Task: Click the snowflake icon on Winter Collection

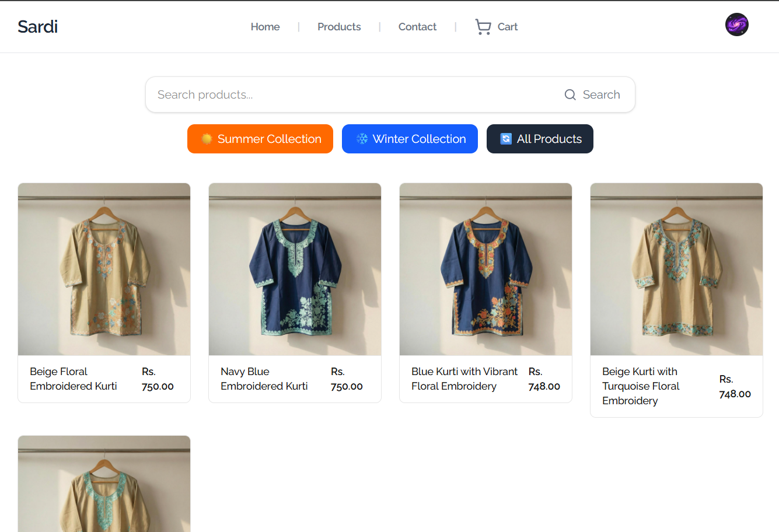Action: coord(362,139)
